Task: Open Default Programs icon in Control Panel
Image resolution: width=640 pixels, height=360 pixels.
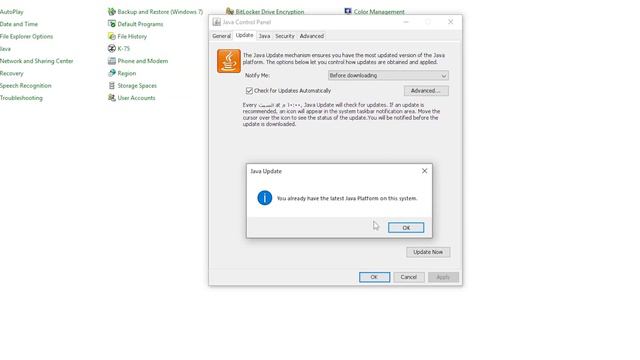Action: click(111, 24)
